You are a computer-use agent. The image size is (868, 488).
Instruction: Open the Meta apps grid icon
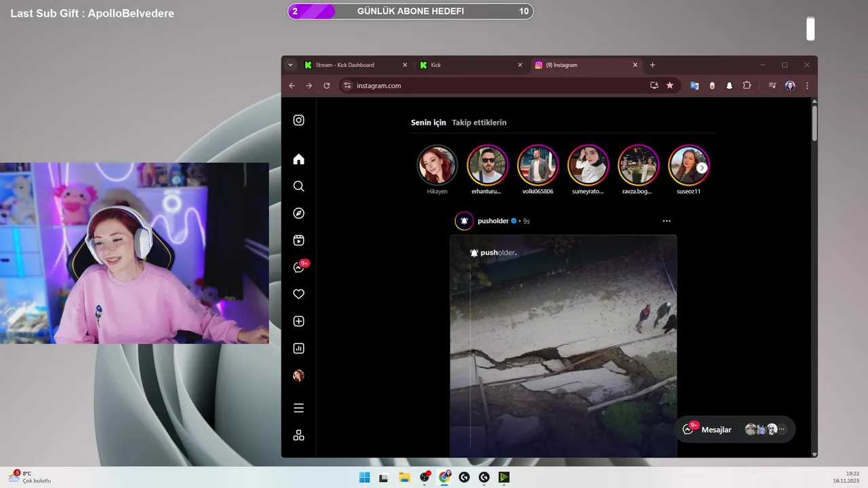coord(298,435)
